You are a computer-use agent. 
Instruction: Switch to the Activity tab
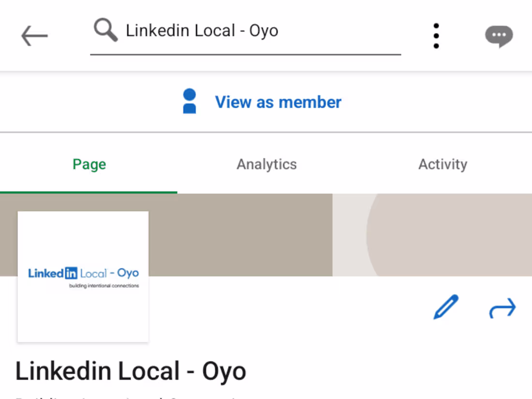(442, 164)
